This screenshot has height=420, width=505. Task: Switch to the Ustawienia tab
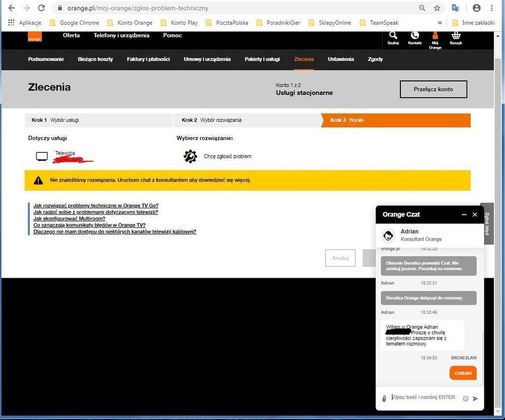[340, 59]
